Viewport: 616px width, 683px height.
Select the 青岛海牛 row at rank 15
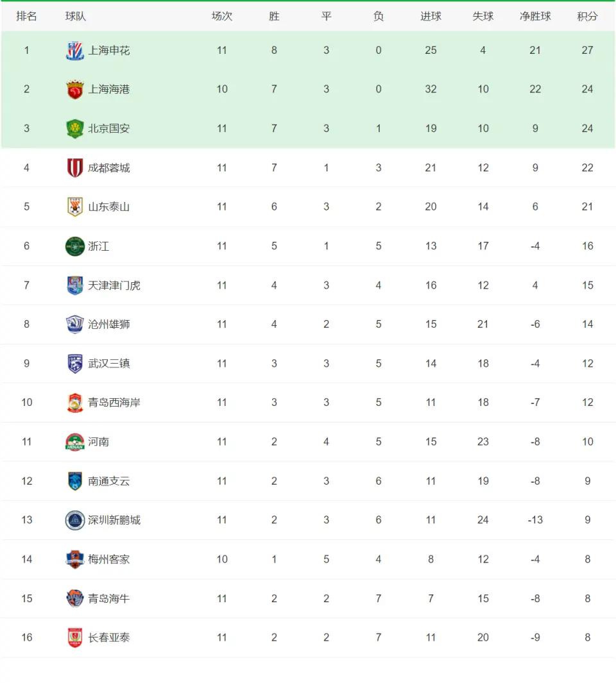point(308,598)
